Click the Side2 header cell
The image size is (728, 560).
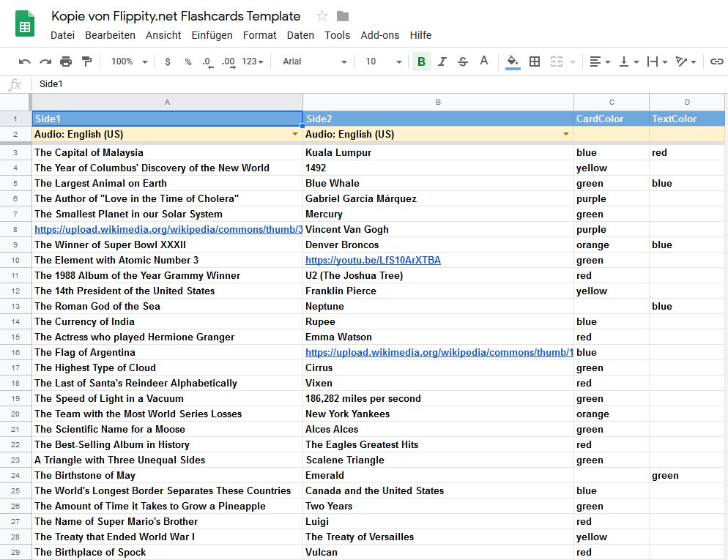(x=438, y=119)
